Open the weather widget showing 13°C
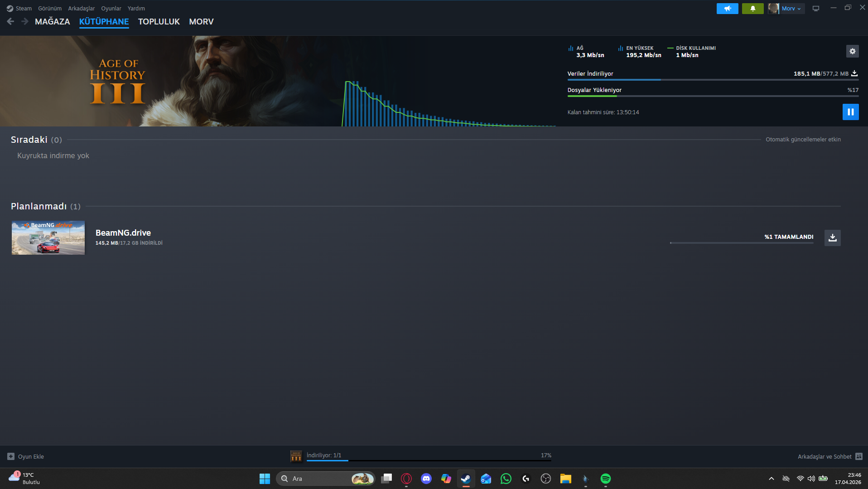This screenshot has height=489, width=868. tap(24, 479)
